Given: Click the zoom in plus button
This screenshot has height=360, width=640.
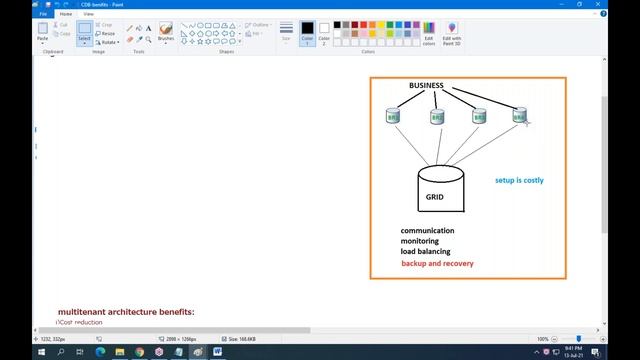Looking at the screenshot, I should coord(603,339).
